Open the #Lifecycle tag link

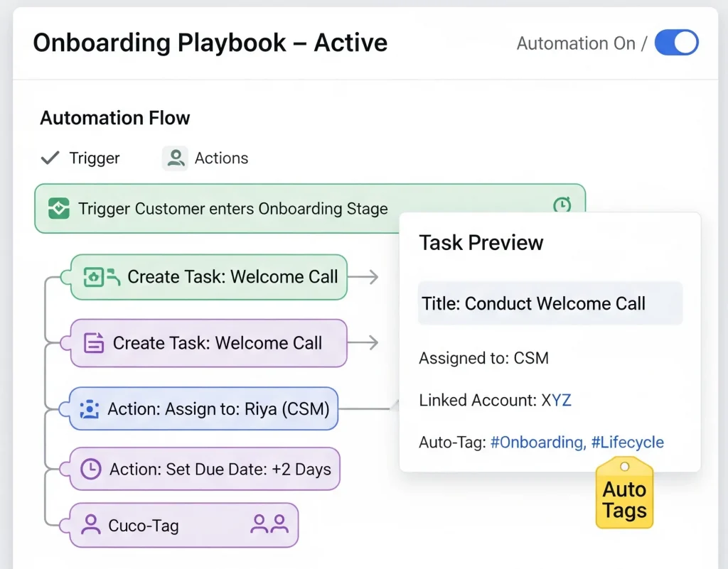(x=631, y=443)
